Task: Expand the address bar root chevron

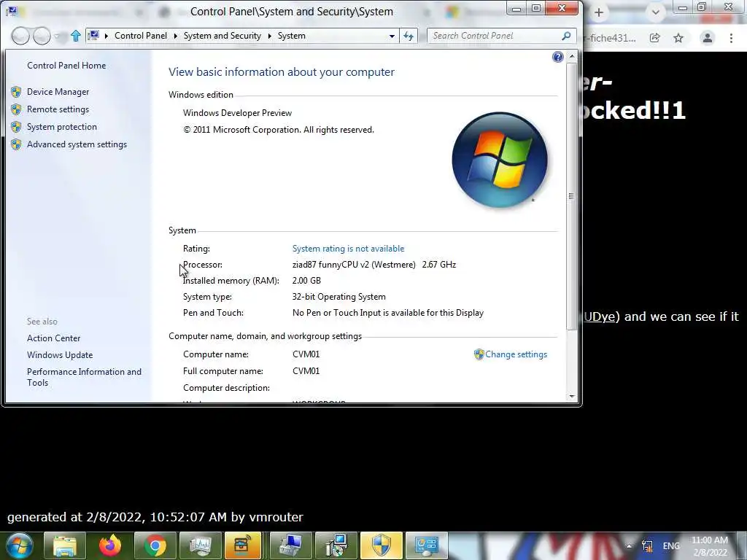Action: coord(106,36)
